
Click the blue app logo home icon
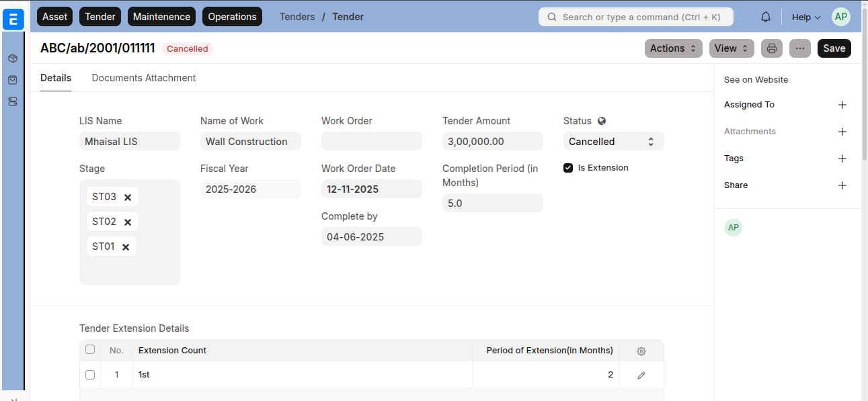point(13,19)
